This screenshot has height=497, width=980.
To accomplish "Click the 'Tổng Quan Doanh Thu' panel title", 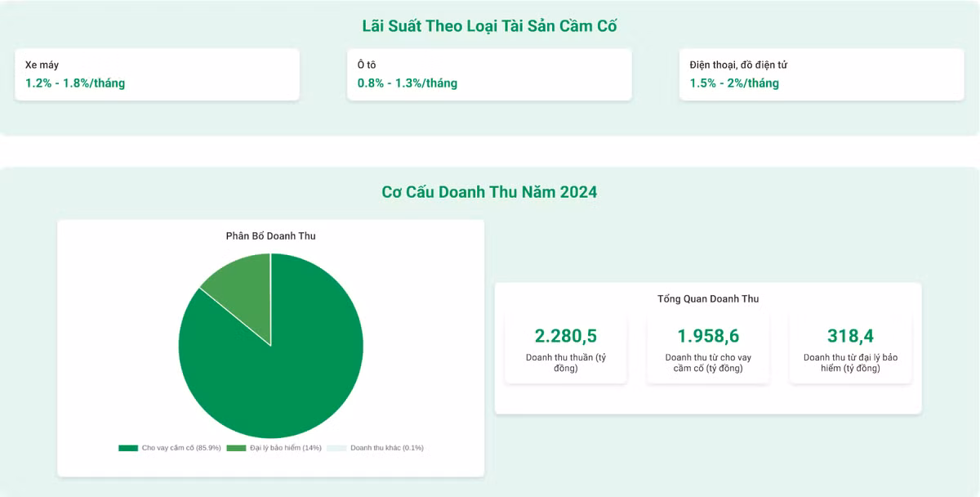I will pos(708,299).
